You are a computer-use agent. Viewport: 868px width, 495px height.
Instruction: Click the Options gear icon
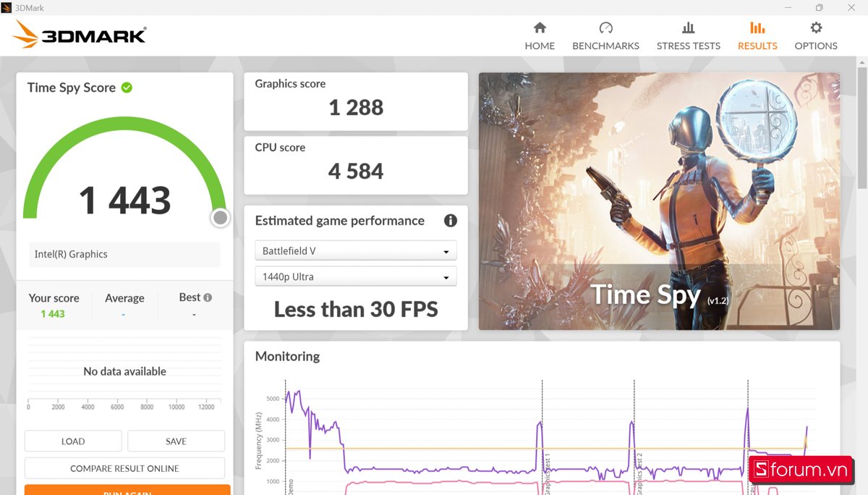click(x=816, y=28)
